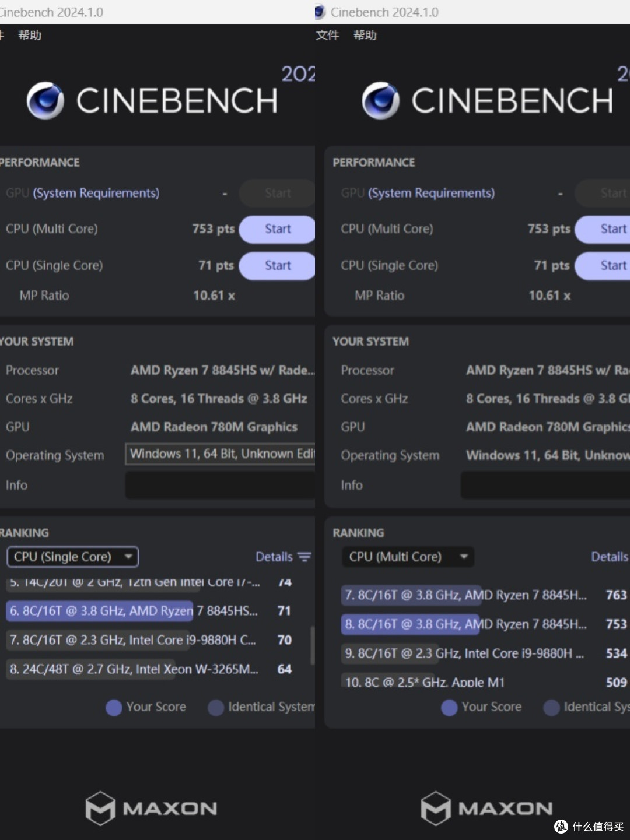Click the Your Score legend dot in right window

(449, 707)
